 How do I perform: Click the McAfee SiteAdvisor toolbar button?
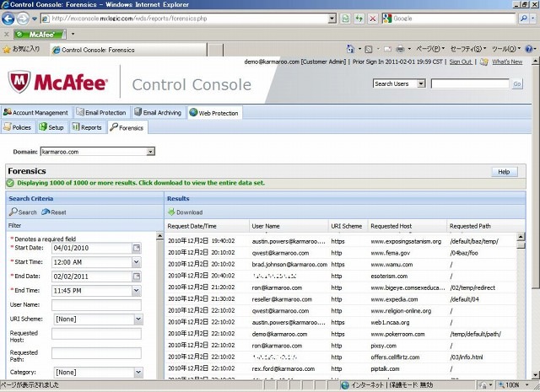point(40,35)
